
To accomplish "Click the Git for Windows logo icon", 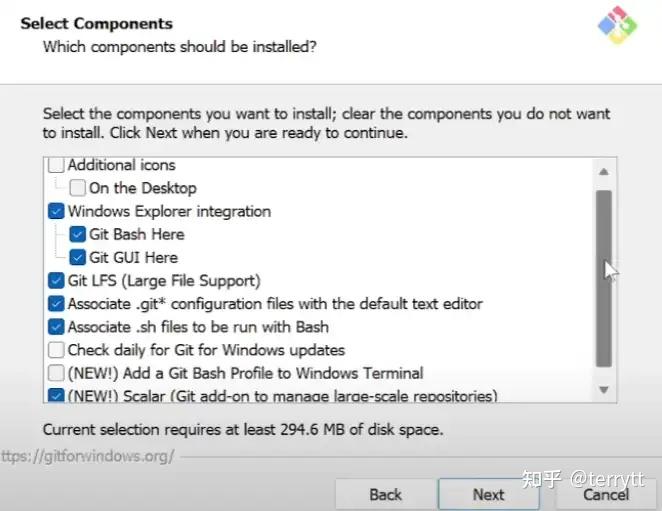I will tap(617, 24).
